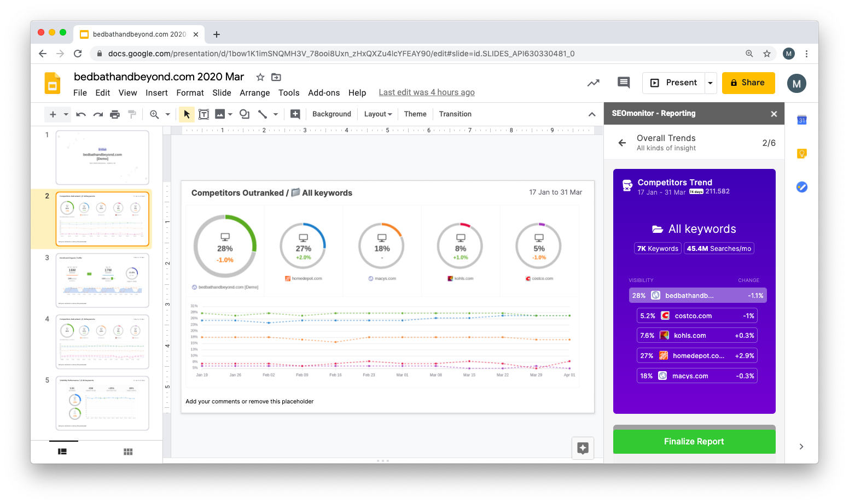Open the Last edit was 4 hours ago link
This screenshot has height=504, width=849.
coord(427,93)
